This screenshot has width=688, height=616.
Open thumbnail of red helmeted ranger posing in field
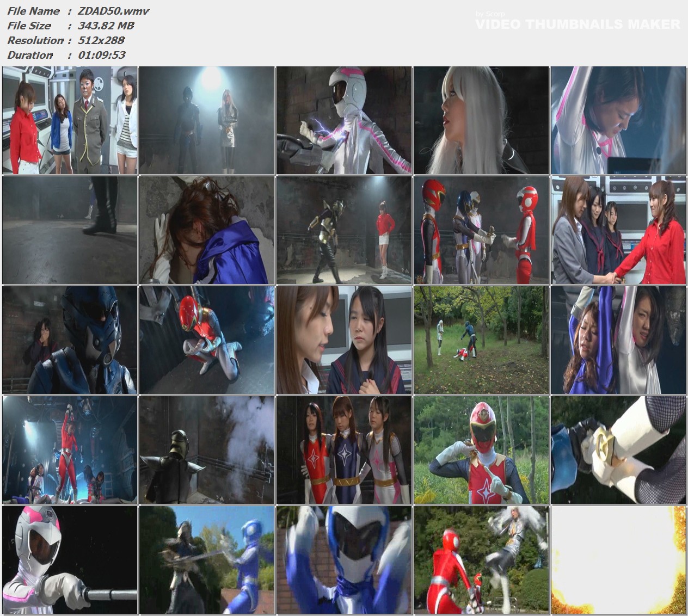482,450
